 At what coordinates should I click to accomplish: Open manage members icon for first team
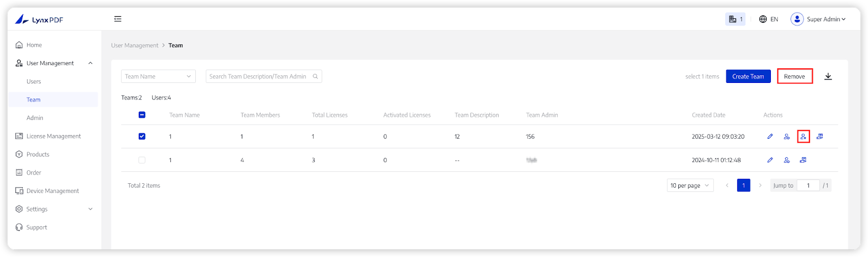pos(787,137)
